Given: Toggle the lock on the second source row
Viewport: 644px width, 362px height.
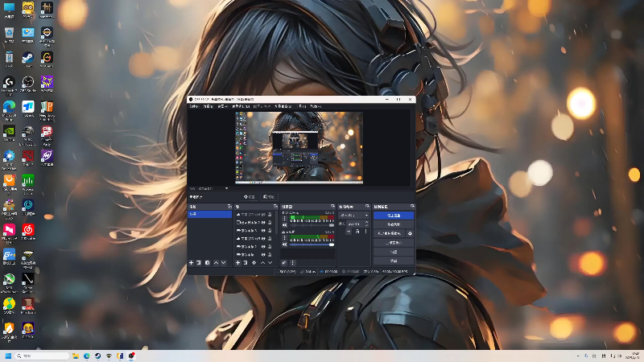Looking at the screenshot, I should click(x=270, y=223).
